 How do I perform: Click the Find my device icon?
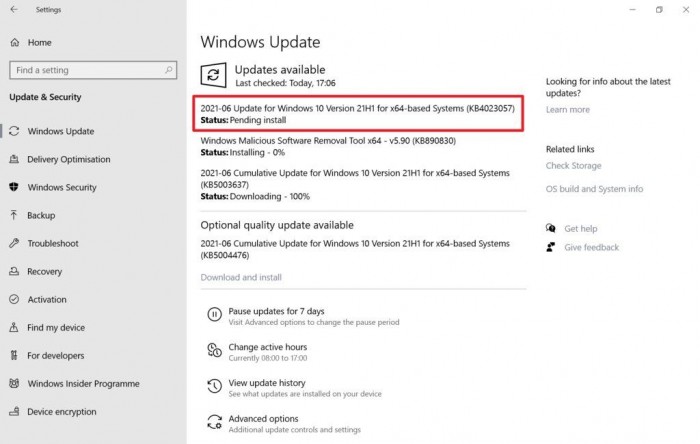[x=14, y=328]
